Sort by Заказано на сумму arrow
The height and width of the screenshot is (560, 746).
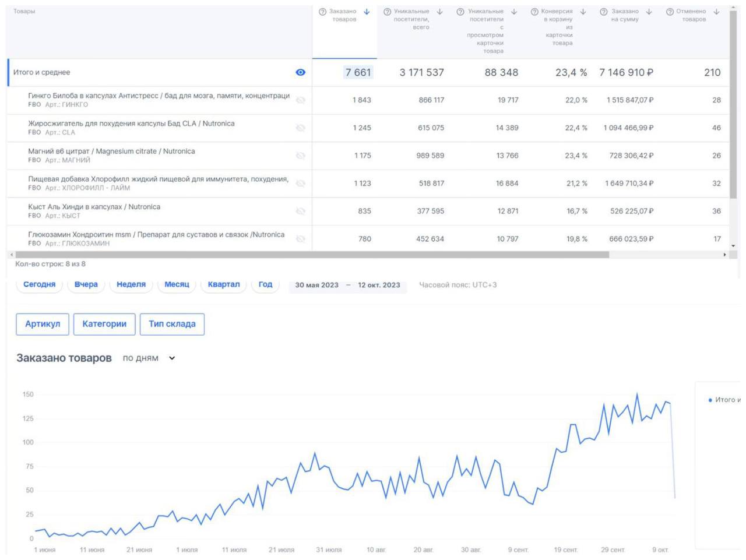(x=649, y=12)
